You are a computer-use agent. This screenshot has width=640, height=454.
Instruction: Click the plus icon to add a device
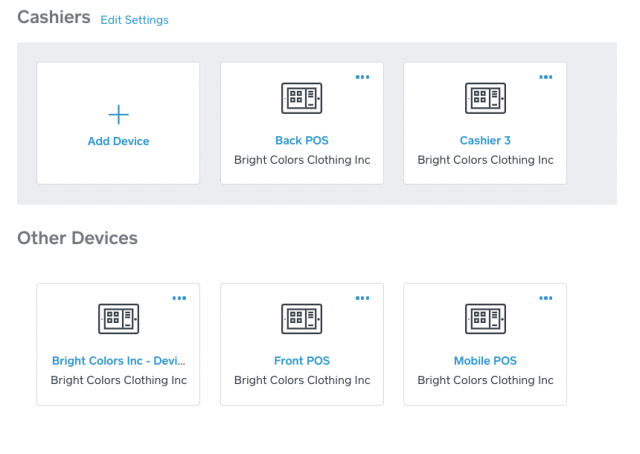[118, 114]
